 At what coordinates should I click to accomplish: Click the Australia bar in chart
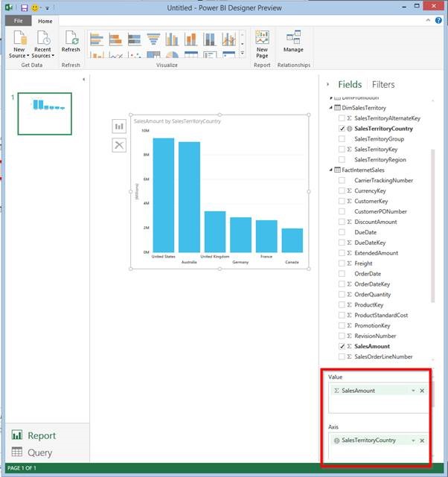pyautogui.click(x=189, y=197)
